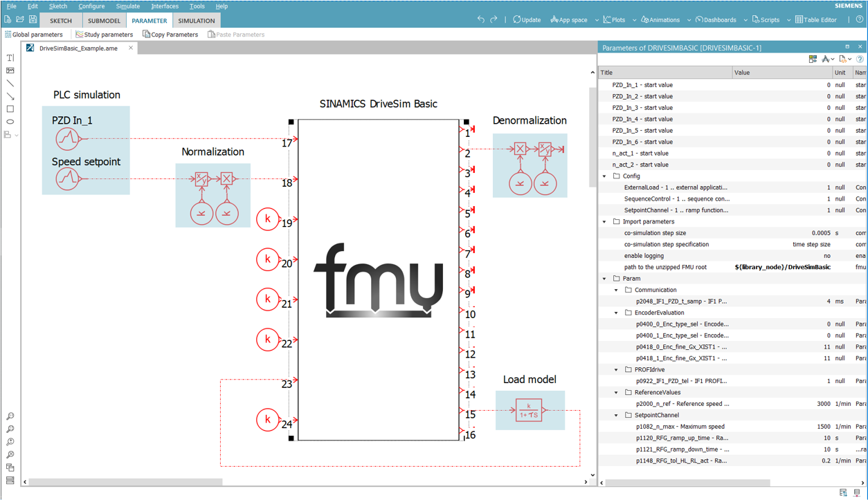This screenshot has height=500, width=868.
Task: Click the p1082_n_max Maximum speed row
Action: [x=733, y=427]
